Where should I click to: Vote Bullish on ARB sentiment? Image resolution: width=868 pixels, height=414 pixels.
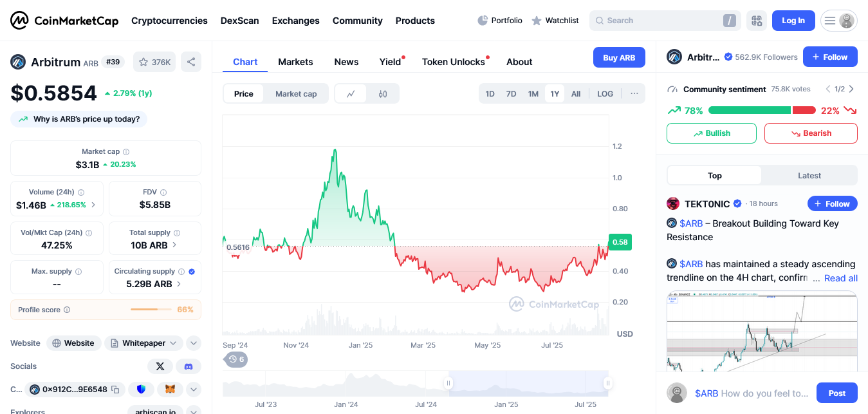(x=712, y=133)
